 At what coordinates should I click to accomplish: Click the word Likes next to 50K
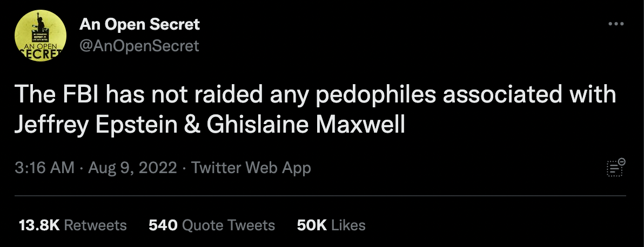pyautogui.click(x=348, y=225)
